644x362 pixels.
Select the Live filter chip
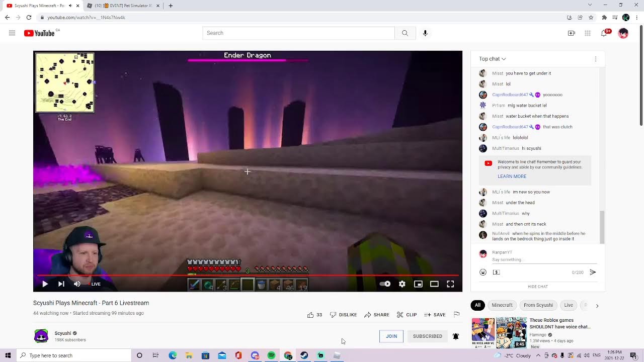point(569,305)
